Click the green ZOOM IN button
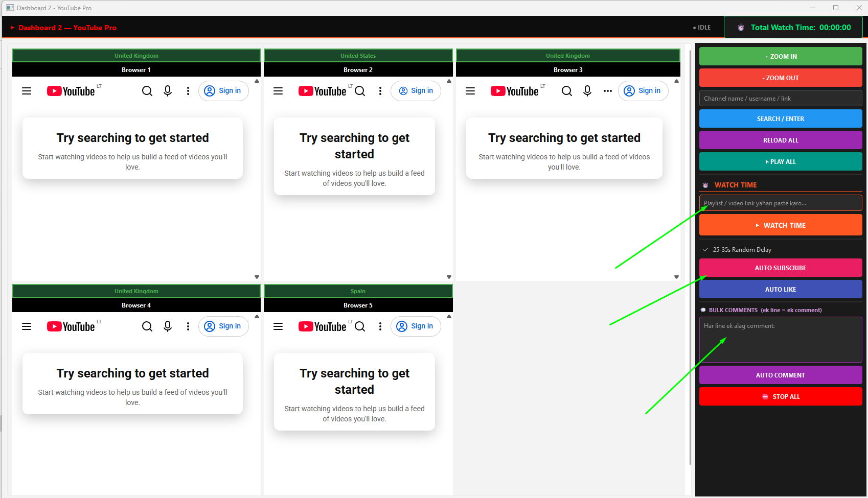This screenshot has width=868, height=498. 781,56
